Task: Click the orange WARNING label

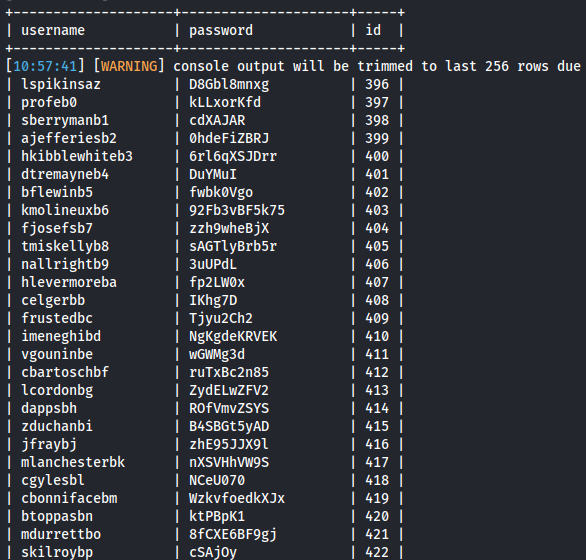Action: pyautogui.click(x=129, y=66)
